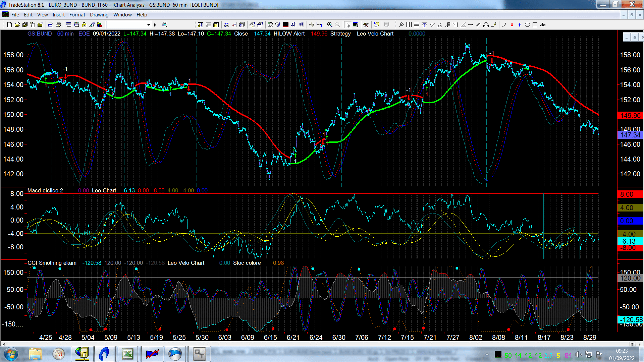Viewport: 644px width, 362px height.
Task: Click the red and blue arrows strategy icon
Action: coord(234,25)
